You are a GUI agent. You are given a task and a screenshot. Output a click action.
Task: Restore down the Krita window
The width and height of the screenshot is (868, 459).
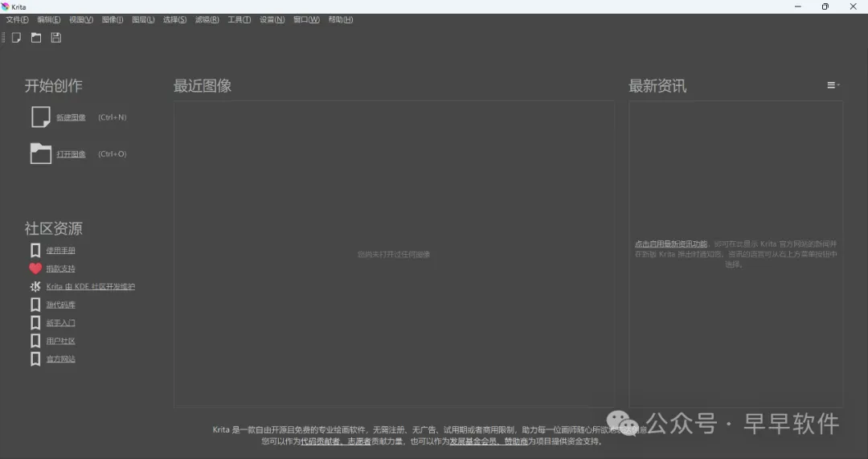pos(825,6)
